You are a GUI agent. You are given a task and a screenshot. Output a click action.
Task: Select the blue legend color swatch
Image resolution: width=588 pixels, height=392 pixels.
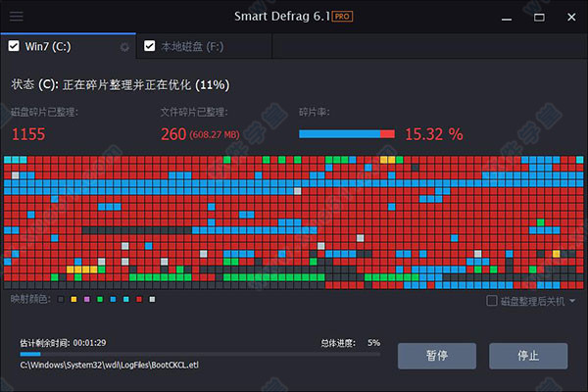pyautogui.click(x=114, y=299)
